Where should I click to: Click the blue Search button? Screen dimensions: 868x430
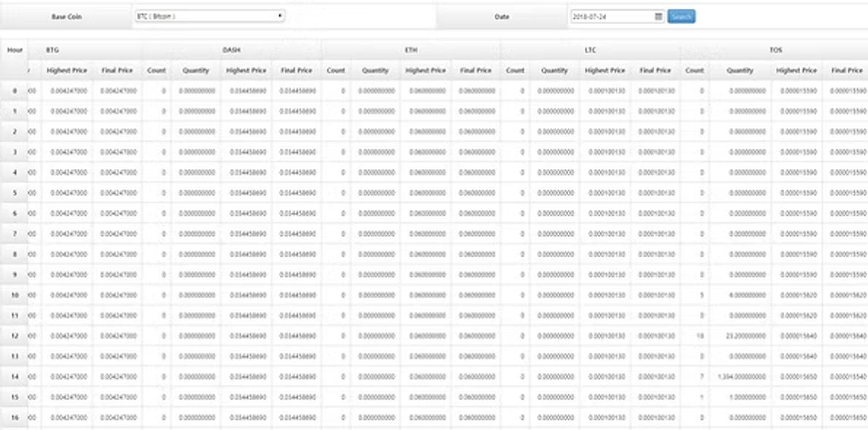pyautogui.click(x=681, y=16)
